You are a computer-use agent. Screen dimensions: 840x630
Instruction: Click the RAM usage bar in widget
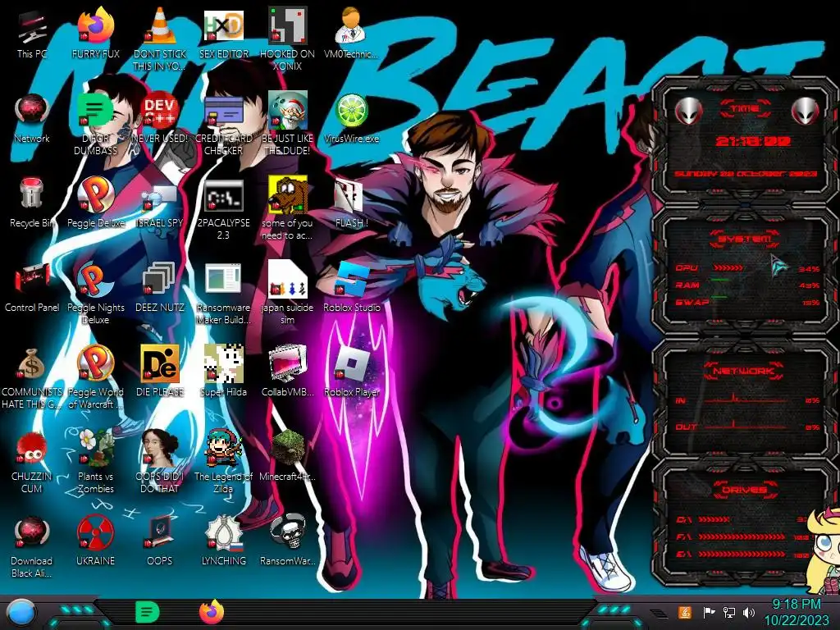tap(720, 281)
